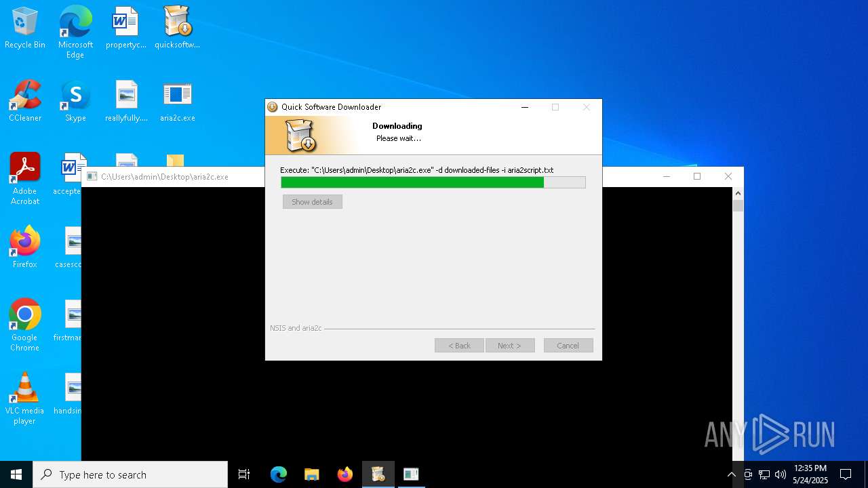This screenshot has height=488, width=868.
Task: Switch to aria2c console taskbar item
Action: click(x=411, y=474)
